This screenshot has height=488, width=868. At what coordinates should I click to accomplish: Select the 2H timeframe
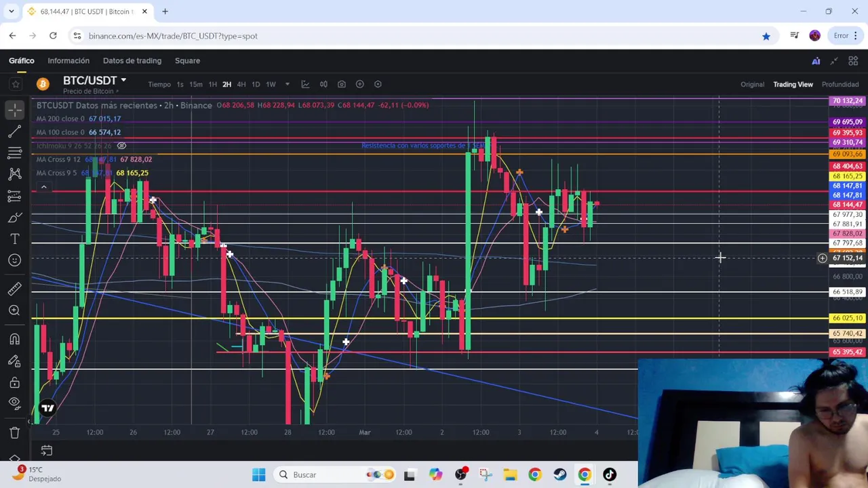(226, 84)
